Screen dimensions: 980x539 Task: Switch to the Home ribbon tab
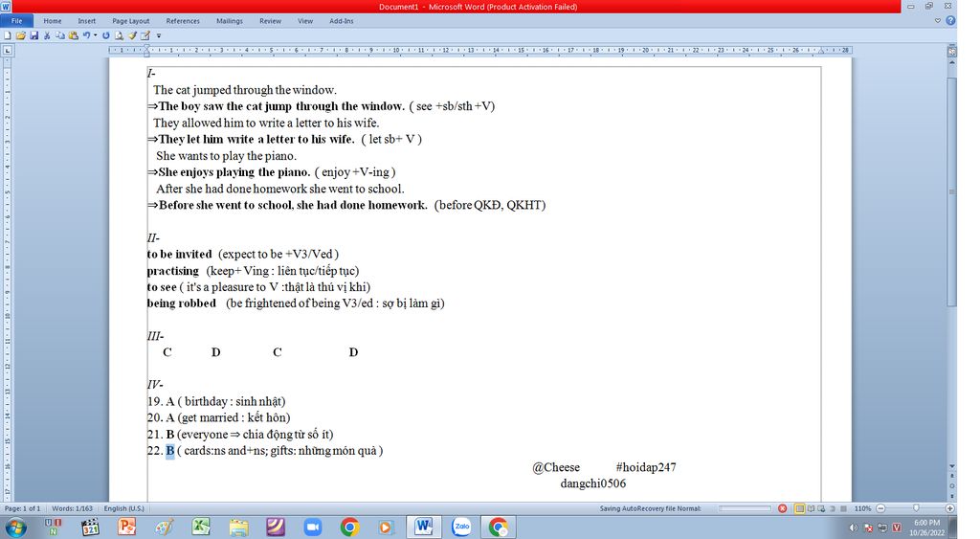click(53, 21)
